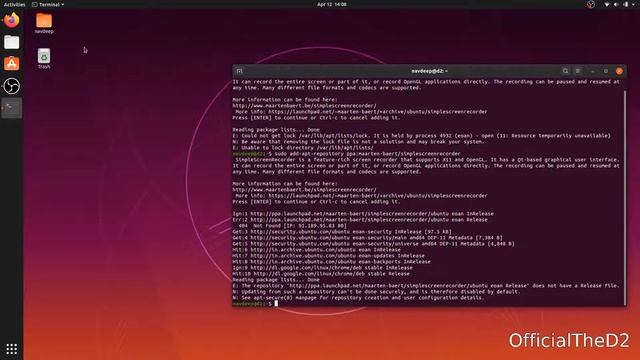Click the volume indicator in system tray
Viewport: 640px width, 360px height.
pyautogui.click(x=616, y=4)
